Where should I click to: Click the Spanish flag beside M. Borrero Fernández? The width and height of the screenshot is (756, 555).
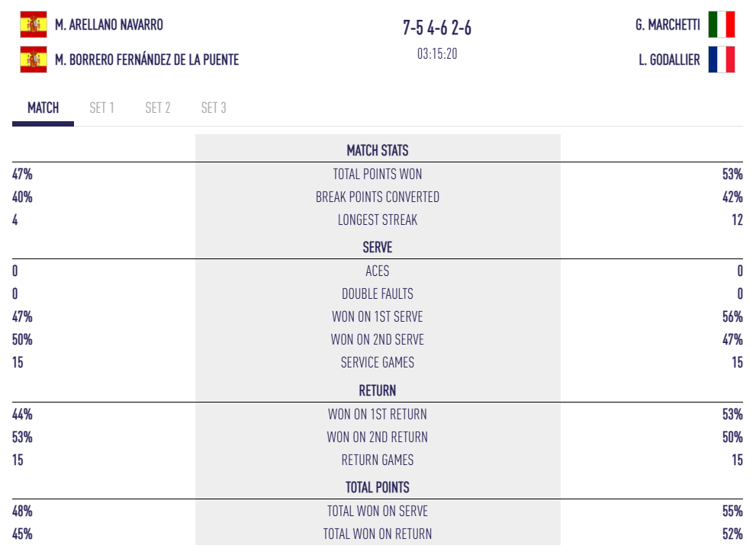tap(33, 59)
